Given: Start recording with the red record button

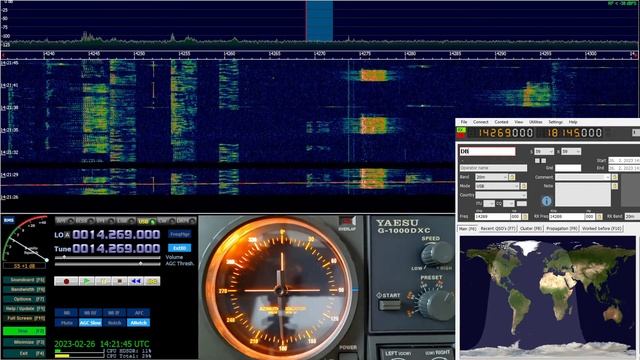Looking at the screenshot, I should pos(66,281).
